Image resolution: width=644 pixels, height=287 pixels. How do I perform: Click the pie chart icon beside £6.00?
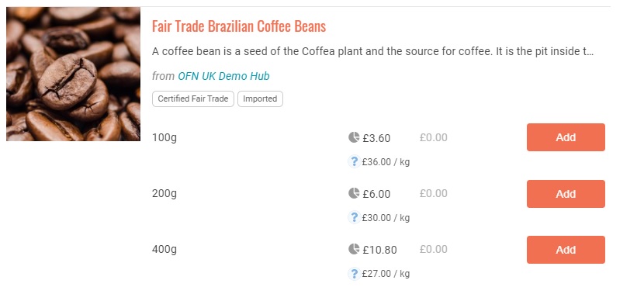(x=354, y=193)
